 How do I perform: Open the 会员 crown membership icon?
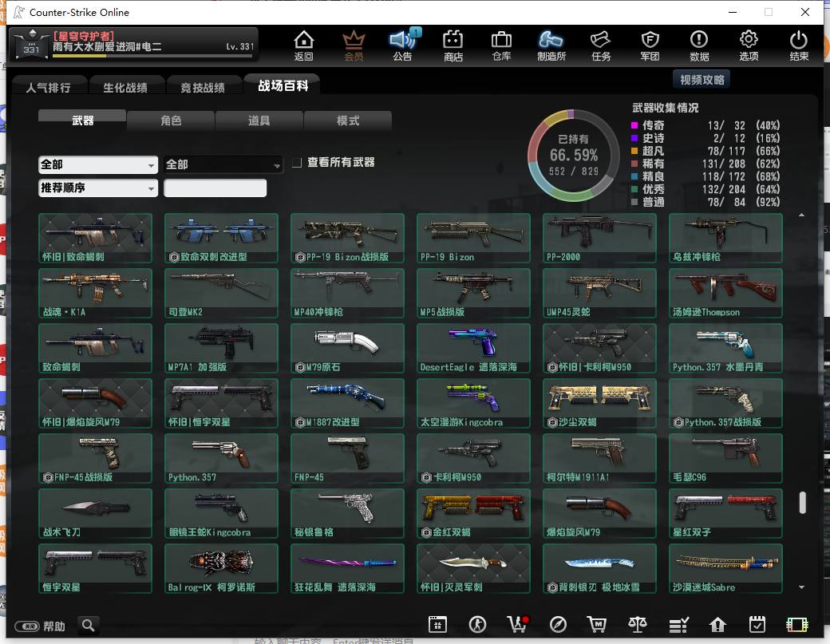[354, 45]
